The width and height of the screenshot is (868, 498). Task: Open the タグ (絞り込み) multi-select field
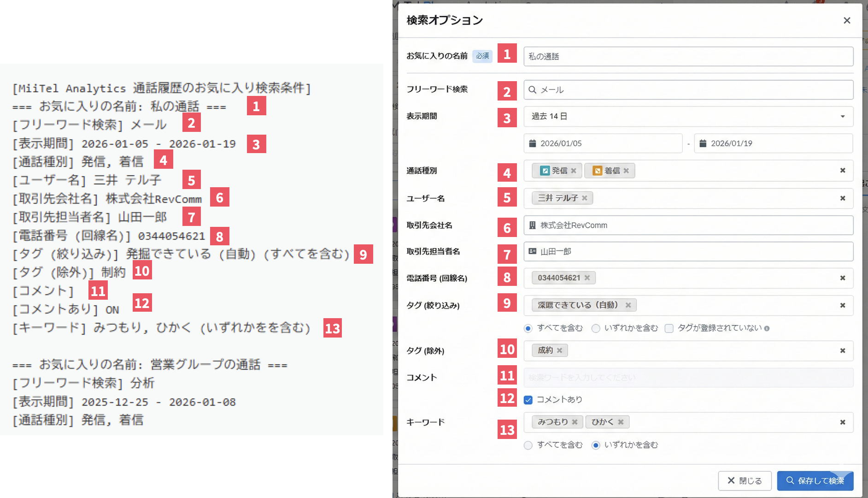click(688, 305)
